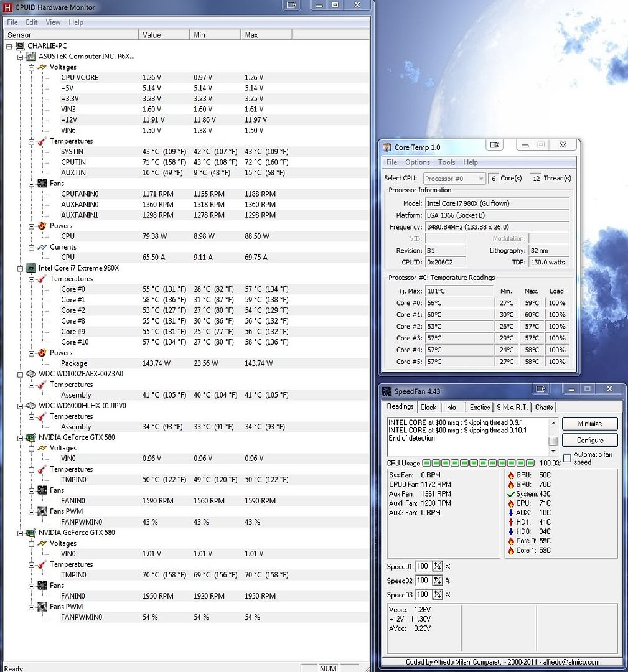Click the green check icon beside System 43C
The image size is (628, 672).
click(511, 494)
